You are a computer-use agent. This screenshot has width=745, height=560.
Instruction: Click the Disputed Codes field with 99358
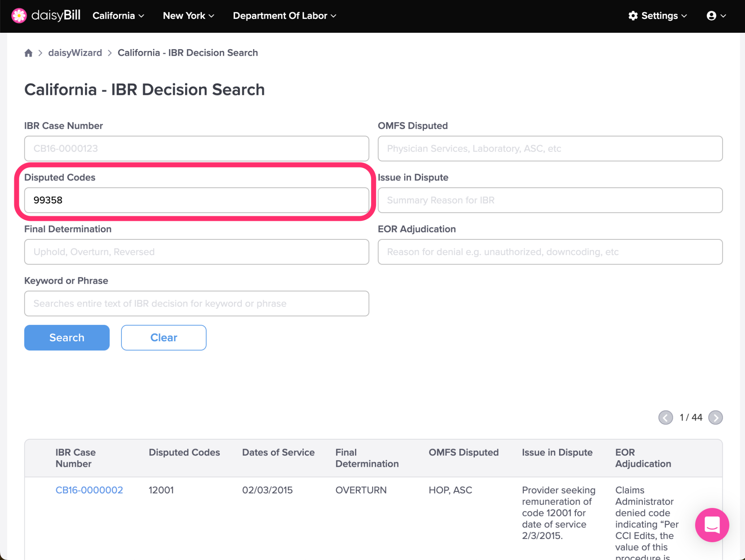tap(196, 200)
